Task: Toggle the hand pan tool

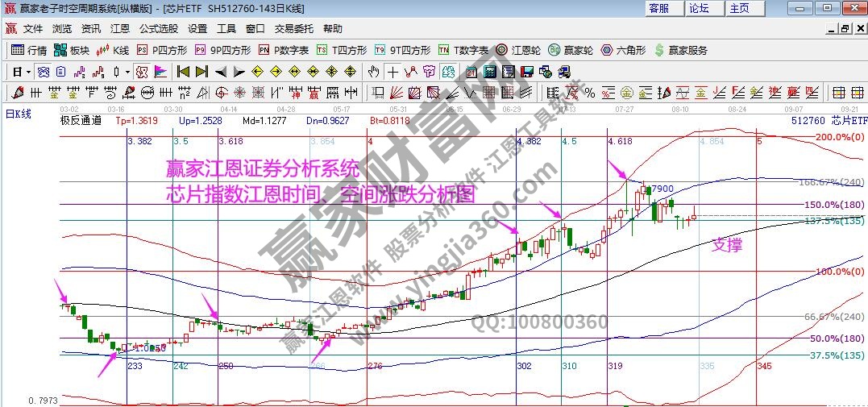Action: point(374,71)
